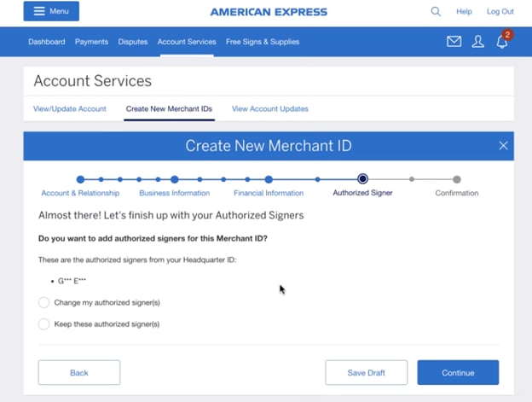This screenshot has height=402, width=532.
Task: Open Create New Merchant IDs tab
Action: (169, 108)
